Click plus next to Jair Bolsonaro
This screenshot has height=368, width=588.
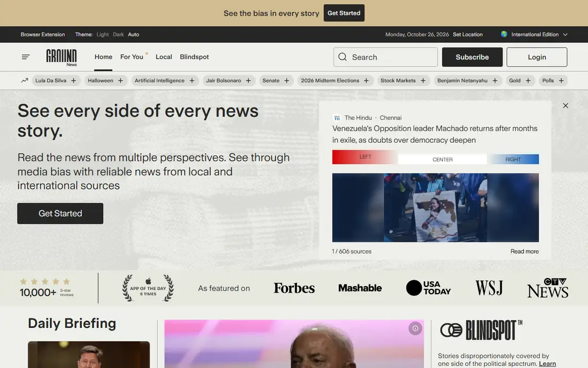[x=248, y=81]
